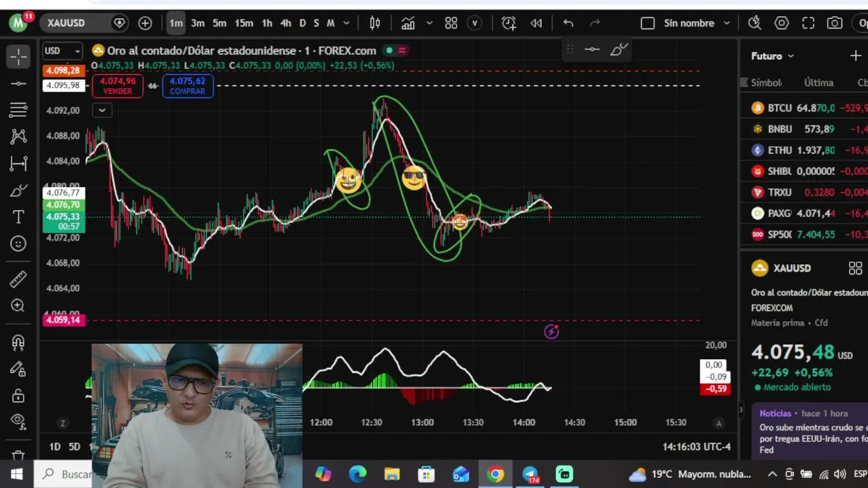Open indicator templates grid
868x488 pixels.
click(x=451, y=23)
